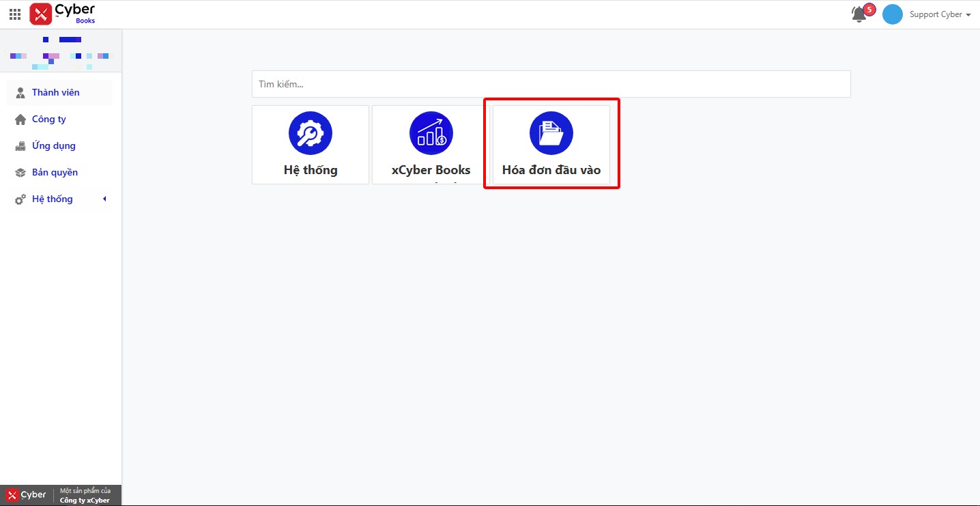Click the Hóa đơn đầu vào card label
Image resolution: width=980 pixels, height=506 pixels.
pyautogui.click(x=551, y=170)
